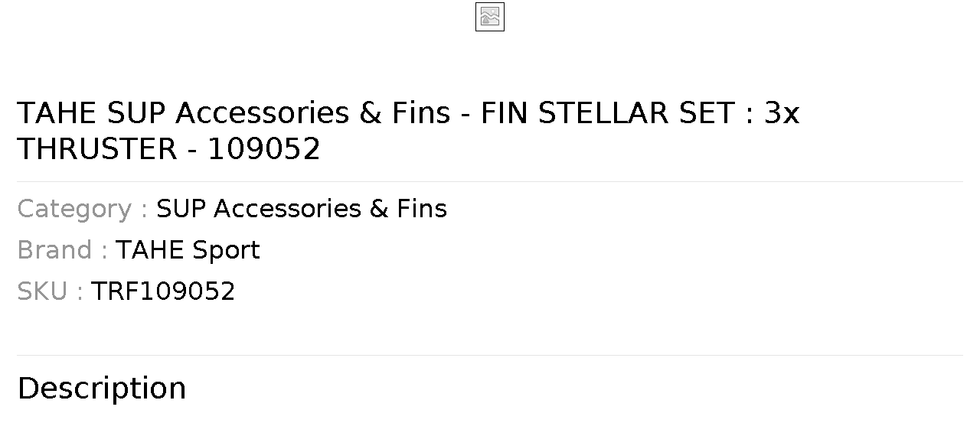Click the THRUSTER - 109052 title line
Screen dimensions: 980x423
click(x=168, y=149)
